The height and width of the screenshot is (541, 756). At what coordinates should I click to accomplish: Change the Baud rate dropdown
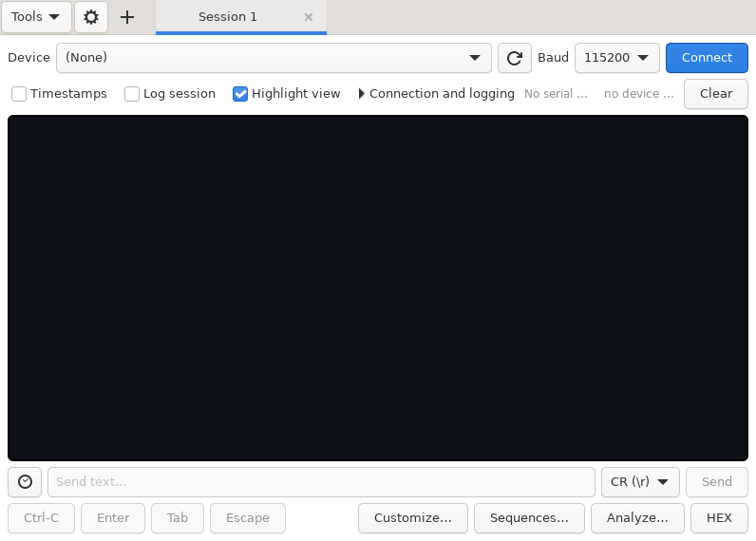617,58
